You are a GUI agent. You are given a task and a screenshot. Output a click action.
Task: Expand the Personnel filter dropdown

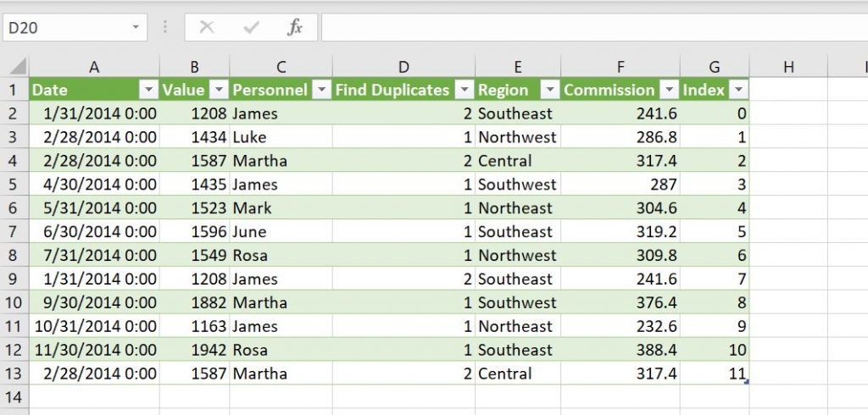(322, 90)
